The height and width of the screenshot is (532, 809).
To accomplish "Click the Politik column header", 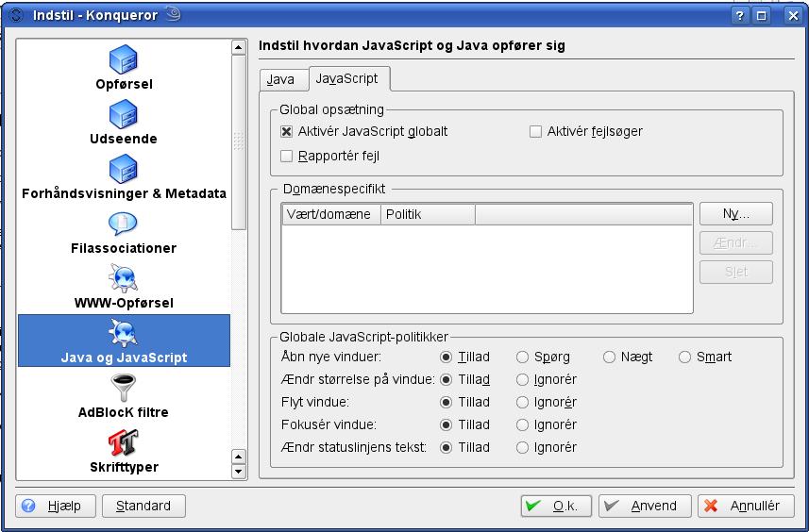I will pos(428,214).
